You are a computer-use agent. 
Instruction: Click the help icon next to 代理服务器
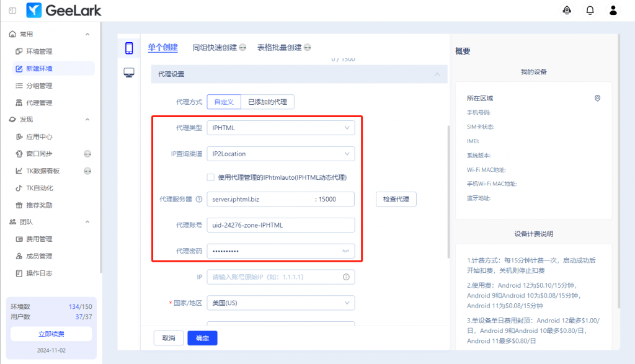coord(199,199)
